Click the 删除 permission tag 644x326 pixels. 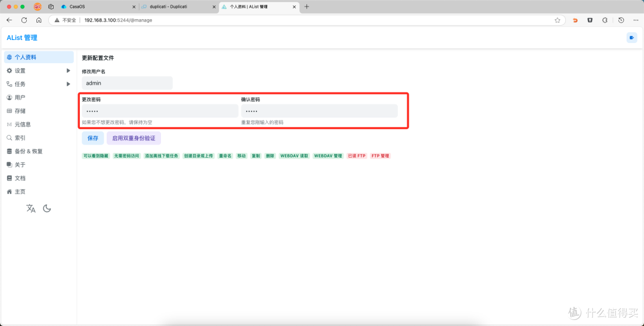[270, 156]
